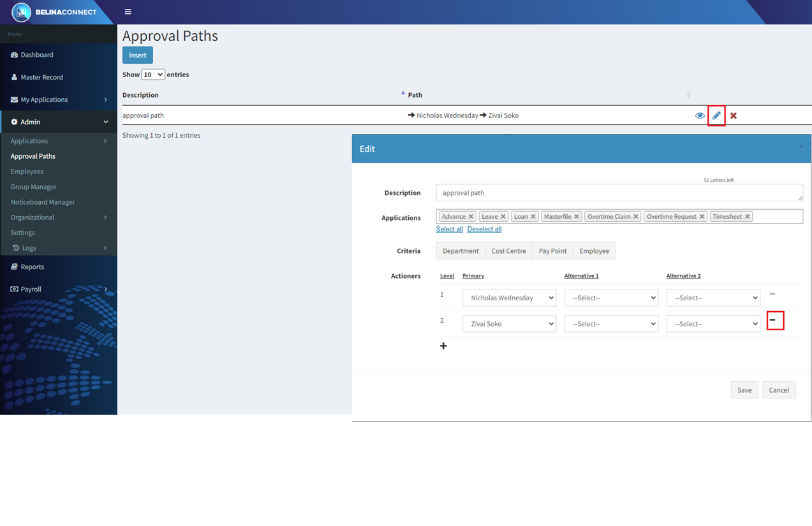Click the Logs history icon
The height and width of the screenshot is (526, 812).
(x=16, y=248)
